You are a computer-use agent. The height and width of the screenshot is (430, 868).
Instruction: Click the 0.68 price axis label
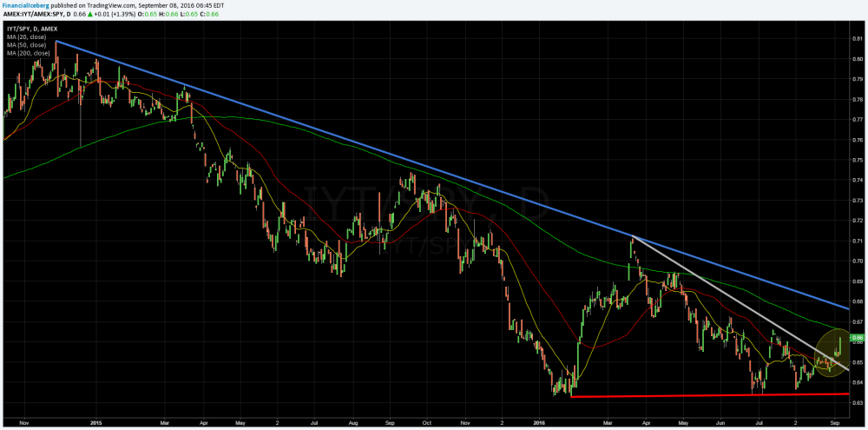pos(858,301)
